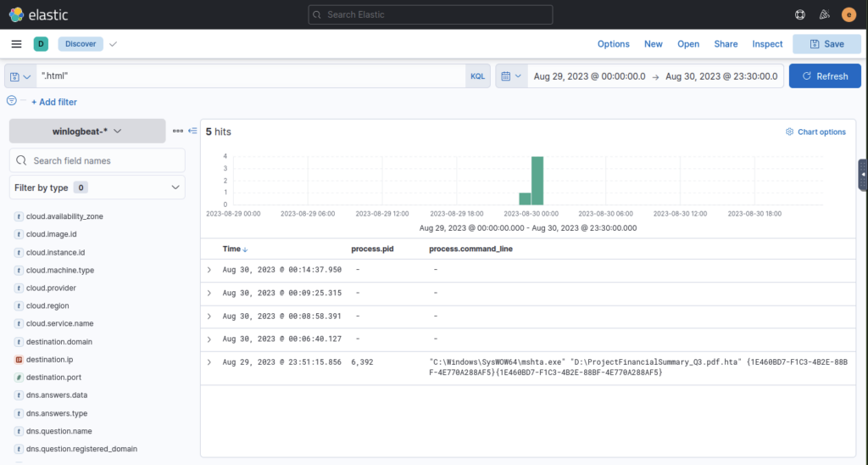The height and width of the screenshot is (465, 868).
Task: Select the cloud.provider field
Action: (51, 289)
